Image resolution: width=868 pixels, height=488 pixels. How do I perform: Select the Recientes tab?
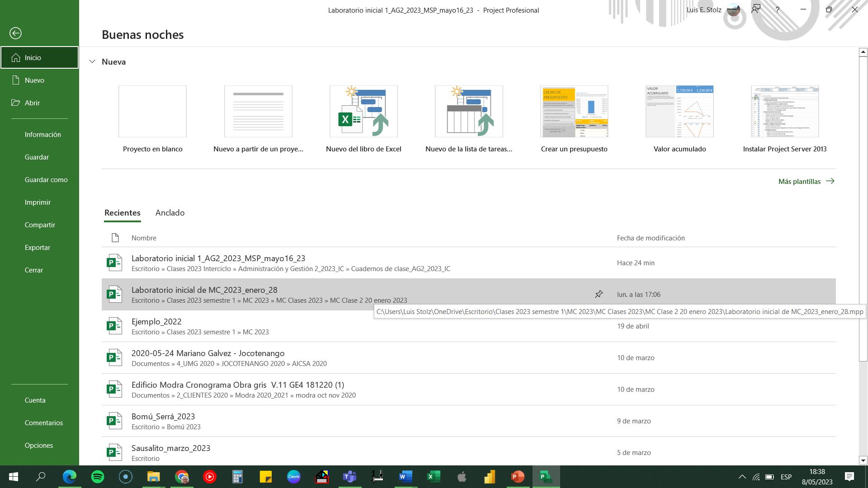point(122,213)
